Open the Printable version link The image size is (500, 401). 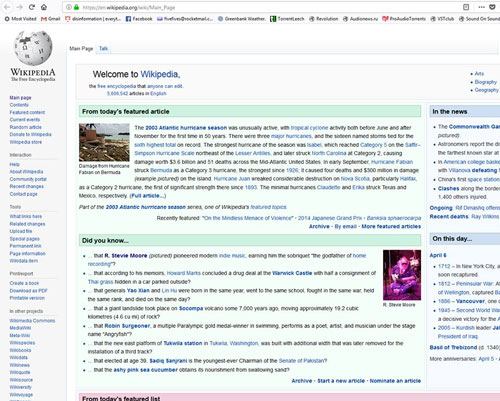click(x=27, y=298)
